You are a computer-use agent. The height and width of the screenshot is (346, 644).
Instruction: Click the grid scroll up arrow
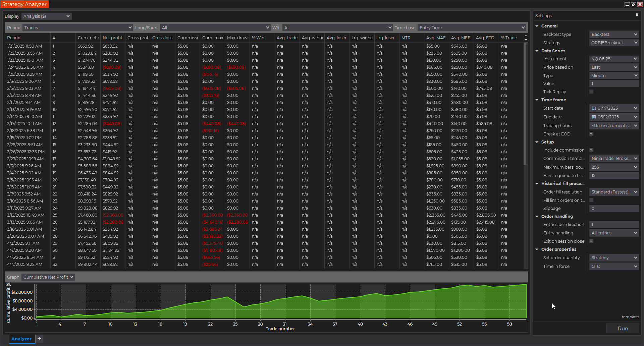pyautogui.click(x=526, y=36)
